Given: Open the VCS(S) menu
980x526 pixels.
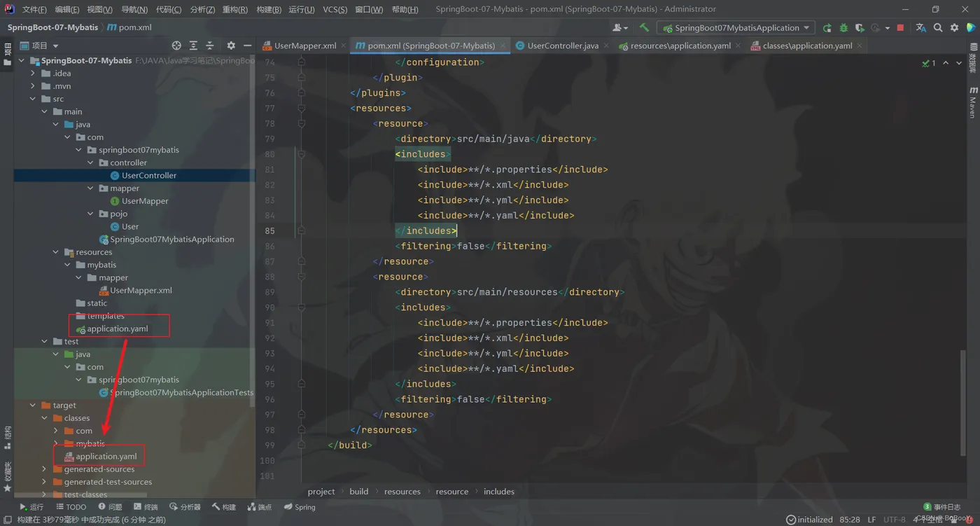Looking at the screenshot, I should [x=335, y=9].
